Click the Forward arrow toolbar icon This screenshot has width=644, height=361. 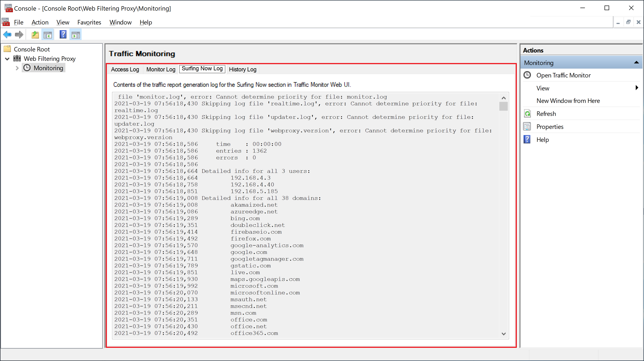click(19, 34)
